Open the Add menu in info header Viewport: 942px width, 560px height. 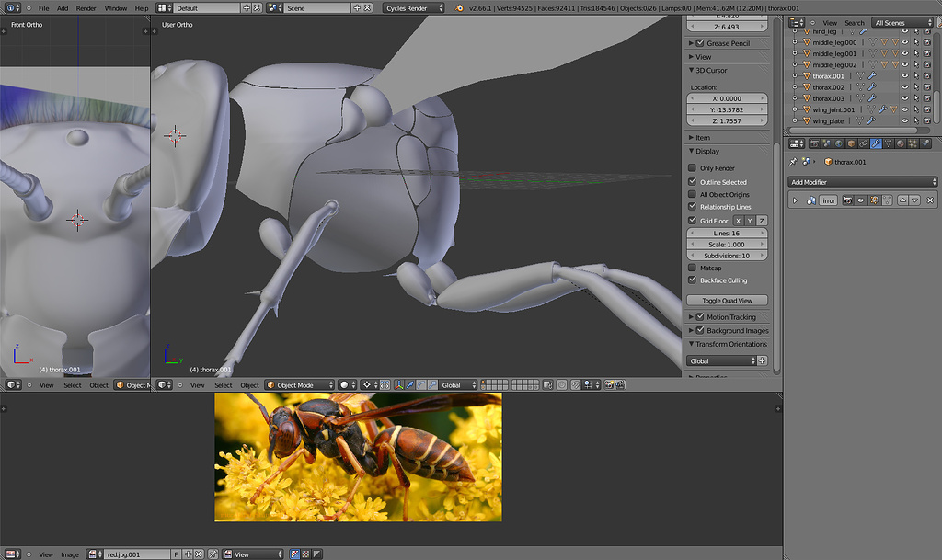pyautogui.click(x=63, y=8)
